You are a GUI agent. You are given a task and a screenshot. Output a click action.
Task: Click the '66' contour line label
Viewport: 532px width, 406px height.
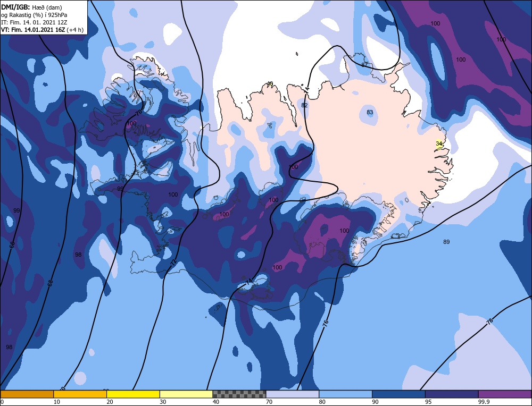point(12,244)
